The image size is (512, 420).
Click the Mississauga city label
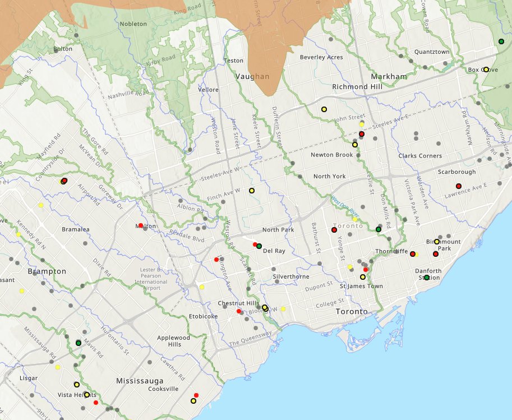pos(140,381)
